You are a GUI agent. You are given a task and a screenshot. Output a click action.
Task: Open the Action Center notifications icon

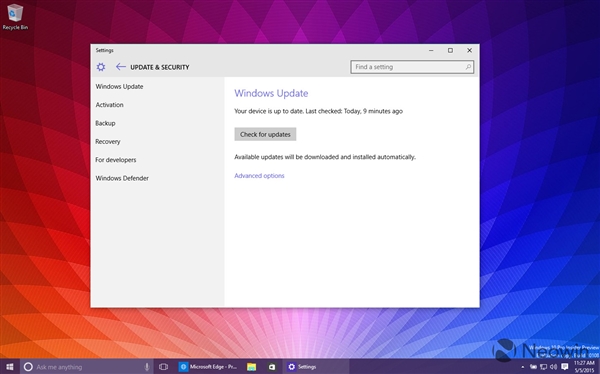564,367
